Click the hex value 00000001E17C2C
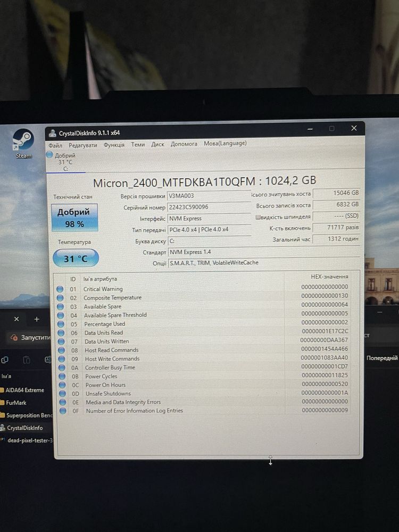399x532 pixels. coord(325,331)
